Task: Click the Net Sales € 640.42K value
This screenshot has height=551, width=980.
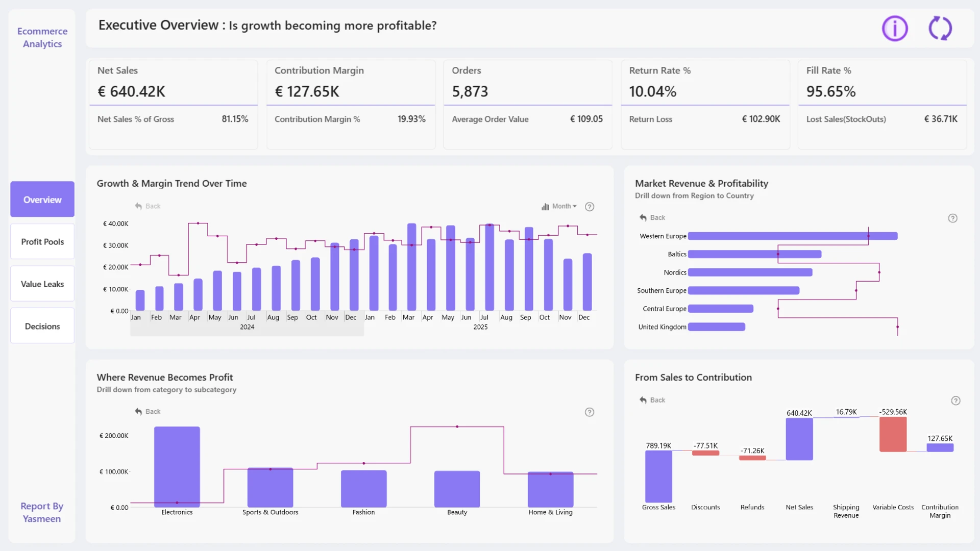Action: pos(131,92)
